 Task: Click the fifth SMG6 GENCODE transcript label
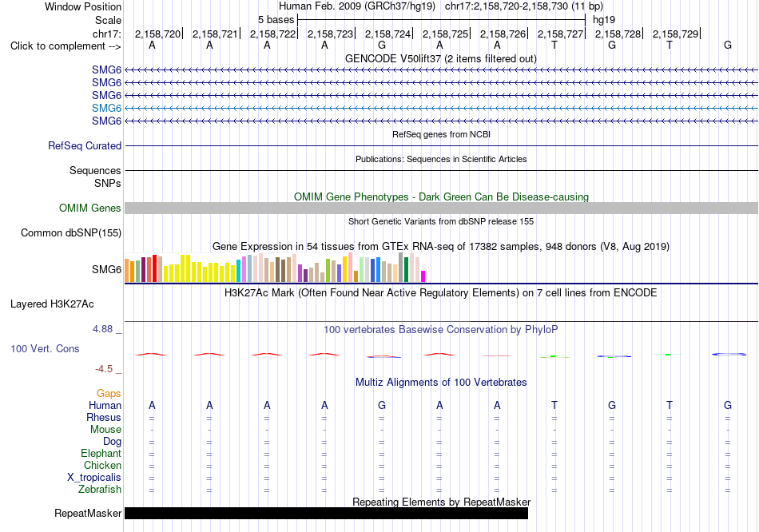pyautogui.click(x=106, y=121)
